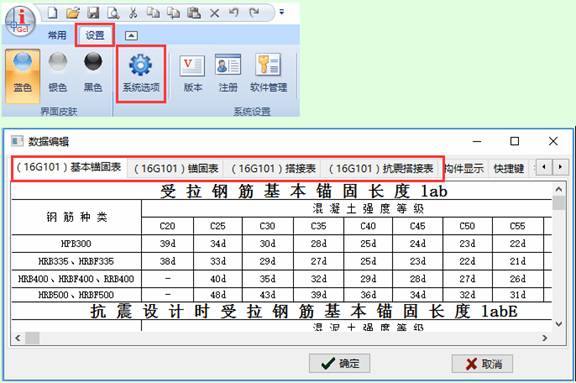Viewport: 576px width, 383px height.
Task: Click the undo arrow icon
Action: tap(234, 14)
